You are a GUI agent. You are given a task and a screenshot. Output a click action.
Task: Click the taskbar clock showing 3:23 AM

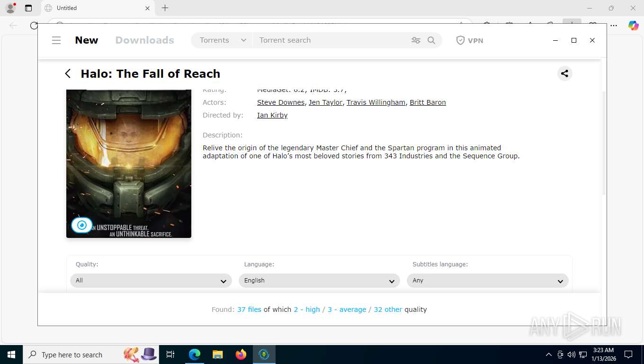(x=603, y=355)
